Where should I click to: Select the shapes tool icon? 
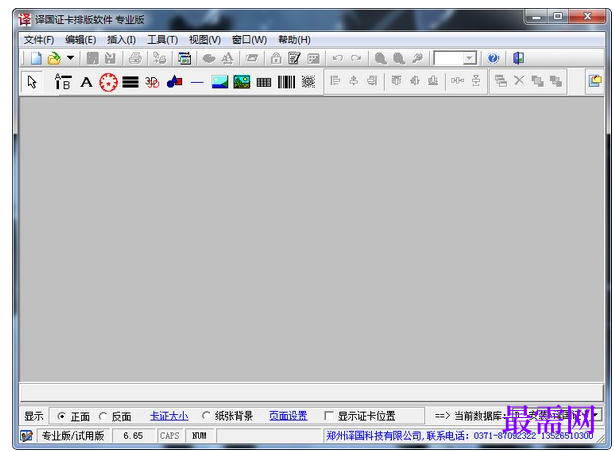pyautogui.click(x=175, y=82)
